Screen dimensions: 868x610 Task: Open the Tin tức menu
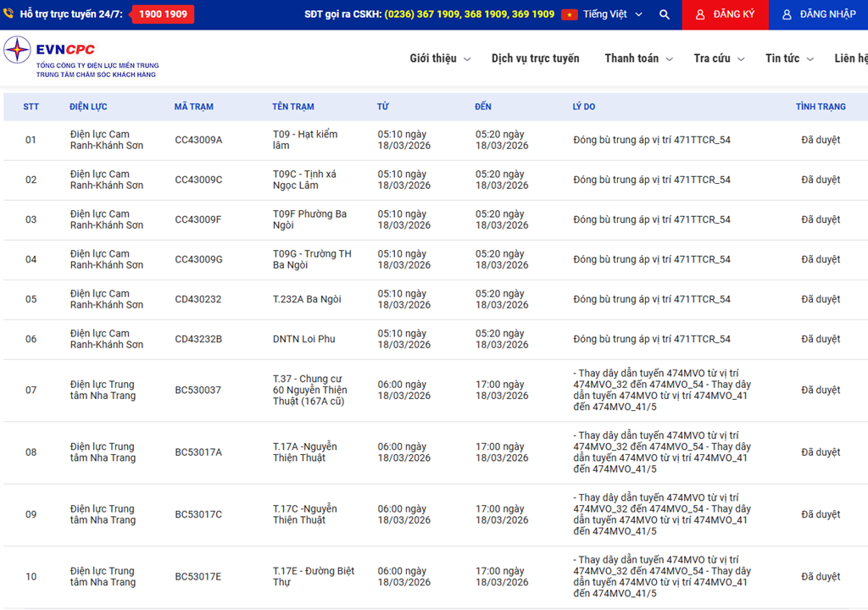(789, 58)
